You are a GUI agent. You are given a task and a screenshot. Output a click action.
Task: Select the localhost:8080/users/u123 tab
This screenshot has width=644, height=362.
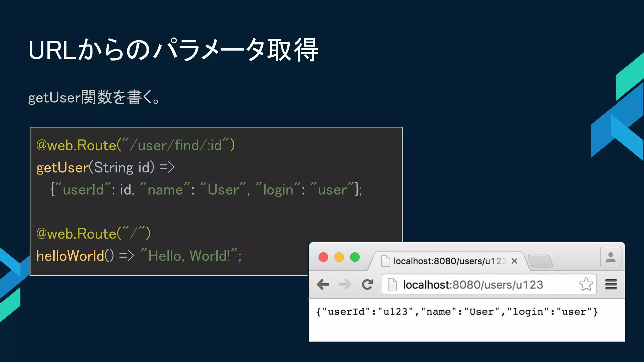point(449,261)
